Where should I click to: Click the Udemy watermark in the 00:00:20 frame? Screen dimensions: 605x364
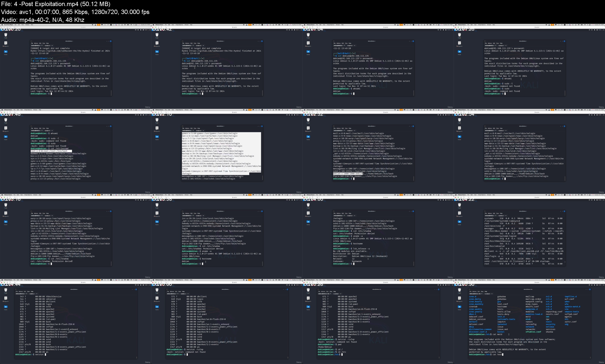click(148, 107)
